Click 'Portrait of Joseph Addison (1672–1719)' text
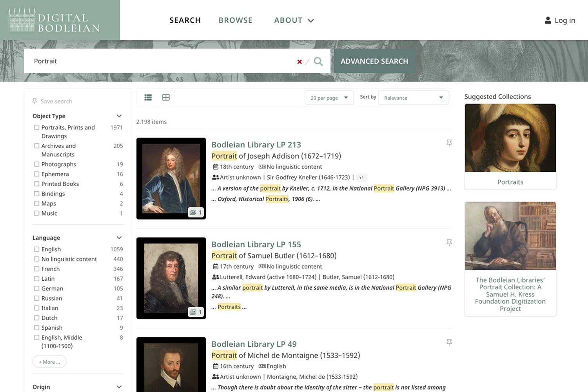Screen dimensions: 588x392 click(276, 156)
